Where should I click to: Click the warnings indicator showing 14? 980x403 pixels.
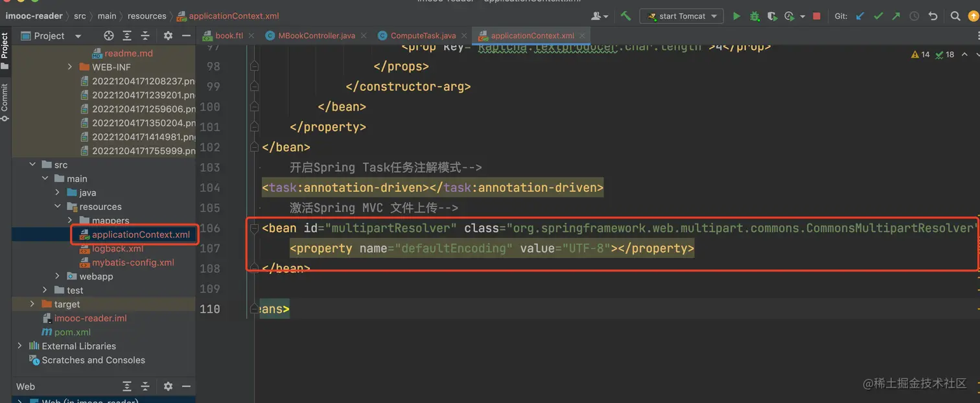point(920,54)
